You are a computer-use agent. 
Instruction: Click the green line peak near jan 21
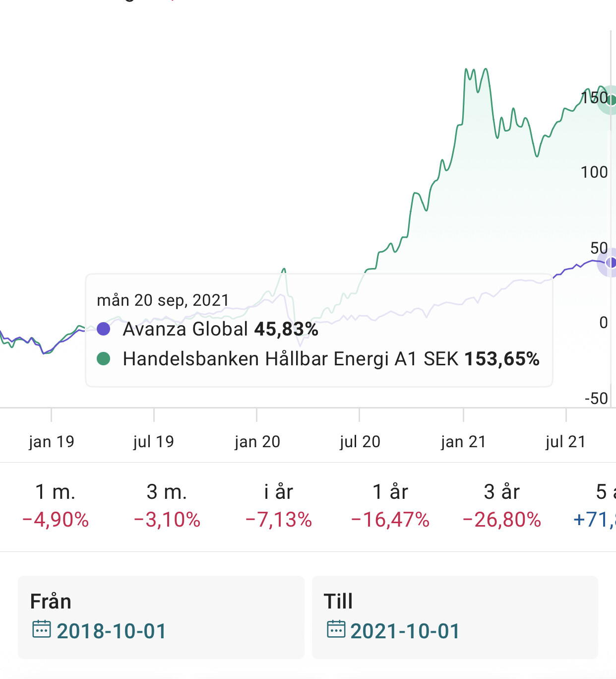(467, 69)
